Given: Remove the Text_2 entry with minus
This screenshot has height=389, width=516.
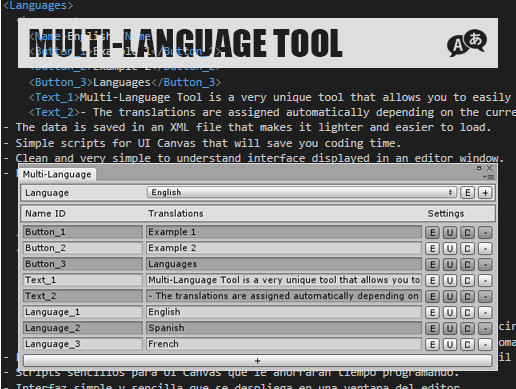Looking at the screenshot, I should [485, 296].
